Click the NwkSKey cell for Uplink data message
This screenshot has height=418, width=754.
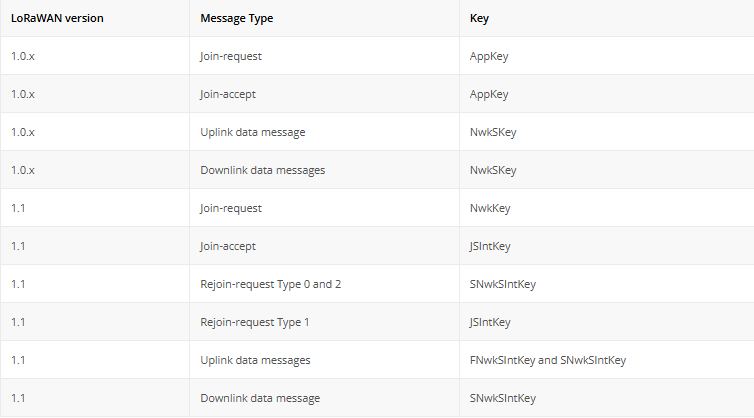[493, 132]
